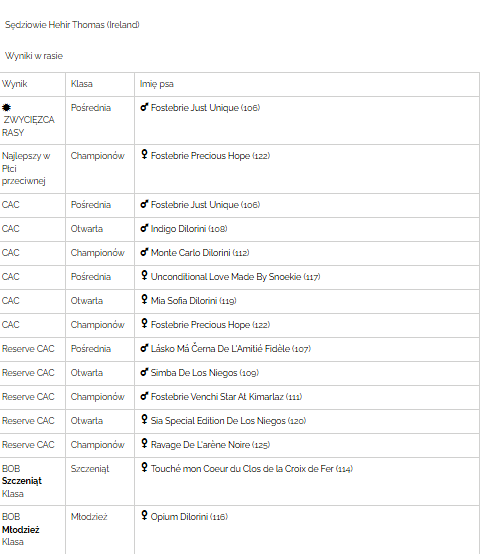Select the Imię psa column header
This screenshot has width=480, height=554.
[x=156, y=84]
